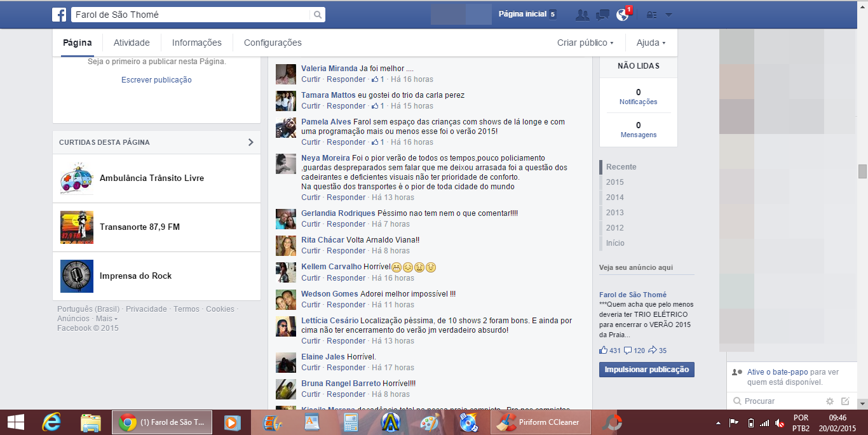Open the account menu arrow in blue bar
This screenshot has width=868, height=435.
coord(668,15)
